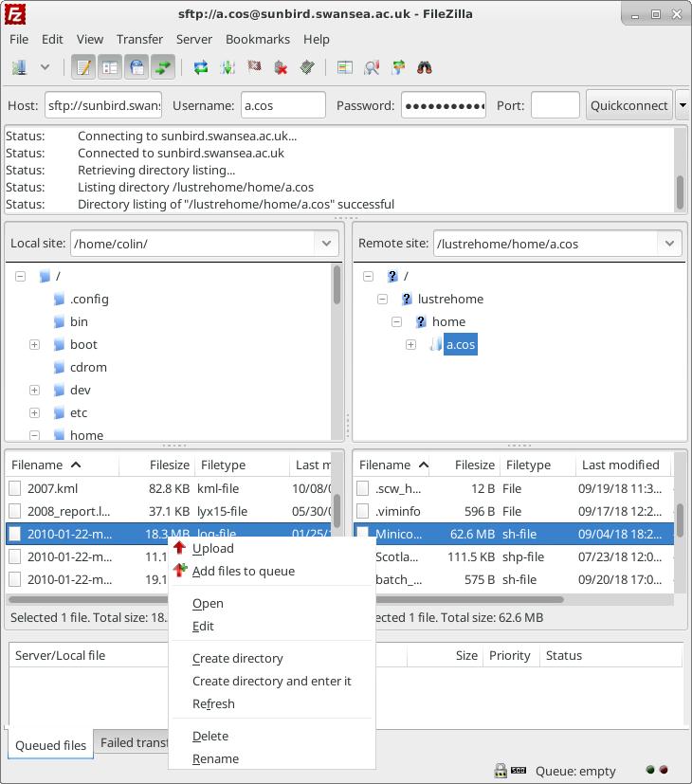
Task: Toggle processing of transfer queue icon
Action: (228, 67)
